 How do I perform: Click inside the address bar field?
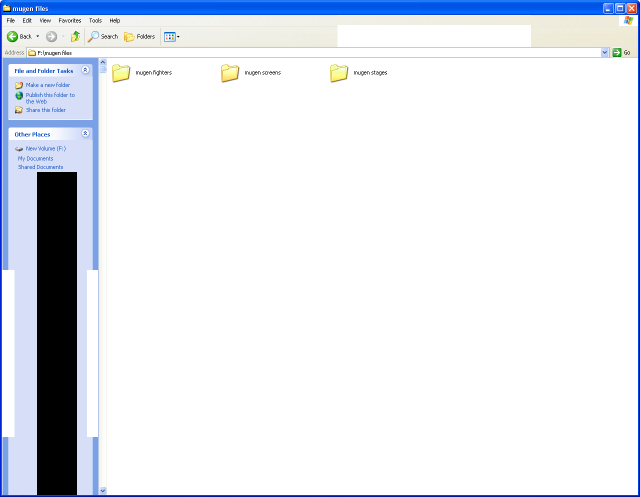(x=300, y=52)
